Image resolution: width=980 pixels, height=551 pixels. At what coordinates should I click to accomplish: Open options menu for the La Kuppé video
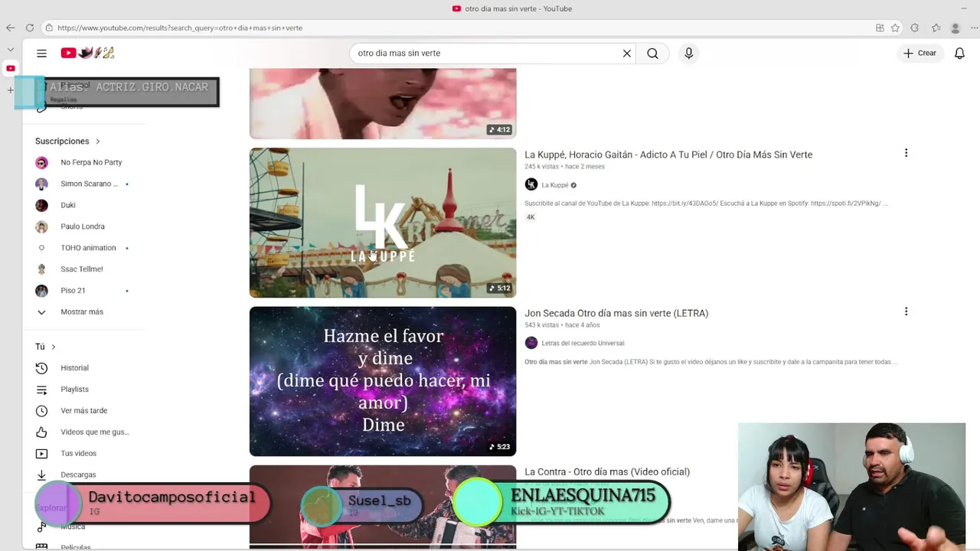tap(906, 153)
